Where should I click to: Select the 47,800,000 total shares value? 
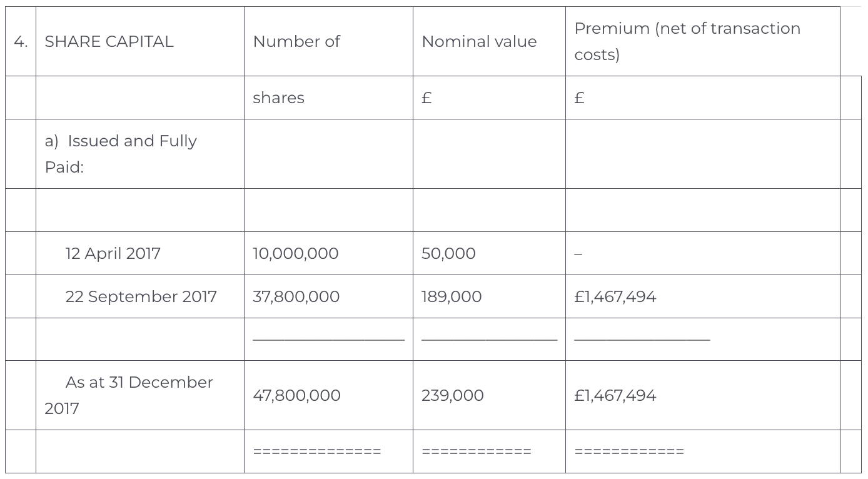296,395
